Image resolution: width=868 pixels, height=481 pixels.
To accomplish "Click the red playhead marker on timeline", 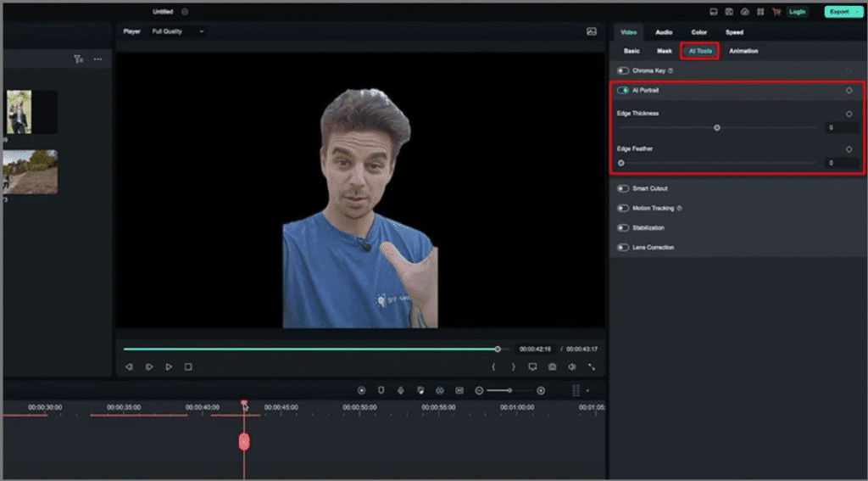I will 244,442.
